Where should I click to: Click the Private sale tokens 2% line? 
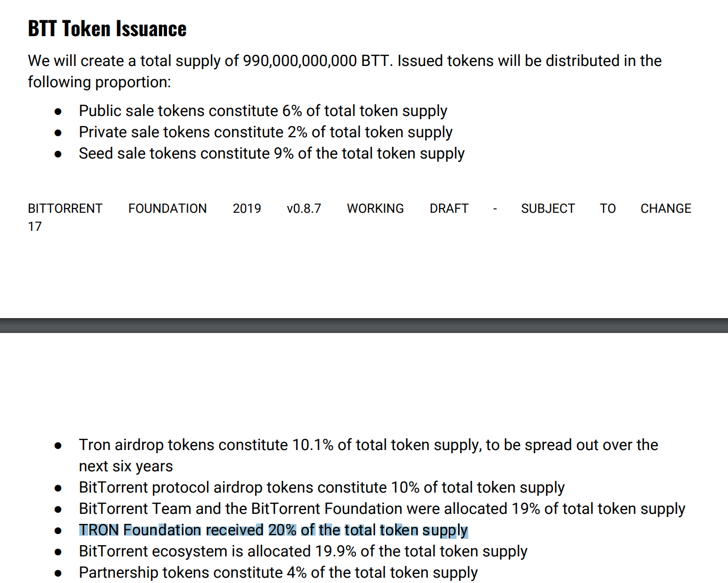(x=266, y=132)
